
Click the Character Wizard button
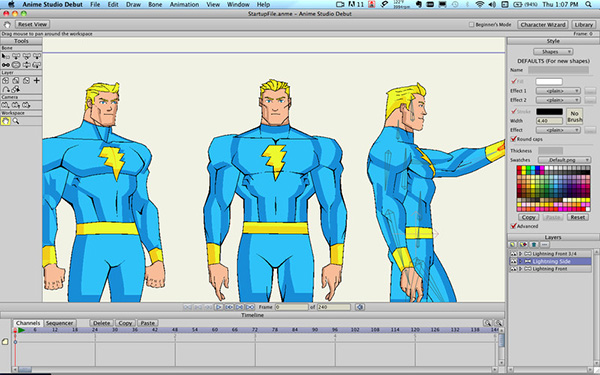543,24
